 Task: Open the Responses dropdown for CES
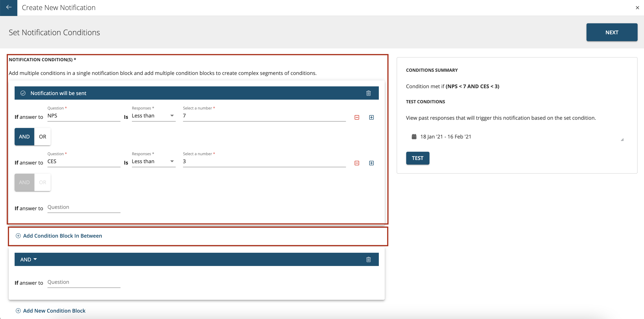click(x=154, y=162)
